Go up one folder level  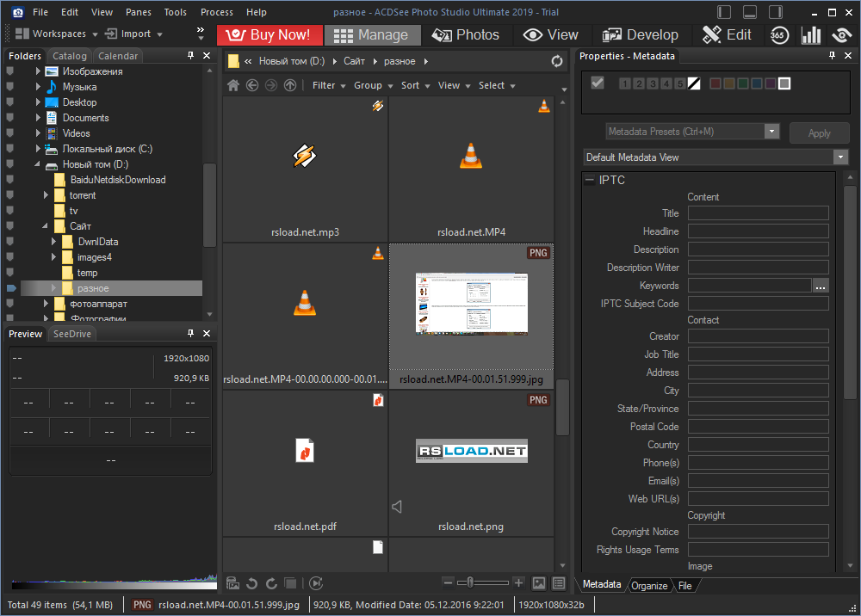290,85
